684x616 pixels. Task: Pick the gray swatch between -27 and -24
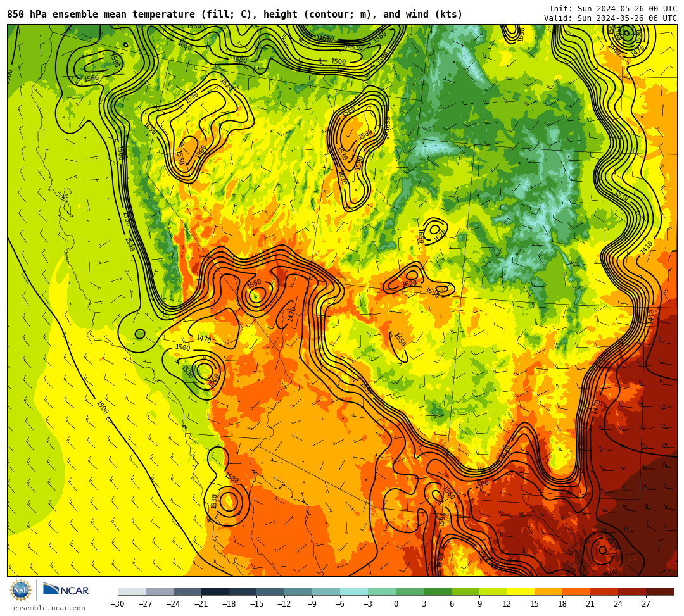tap(160, 591)
